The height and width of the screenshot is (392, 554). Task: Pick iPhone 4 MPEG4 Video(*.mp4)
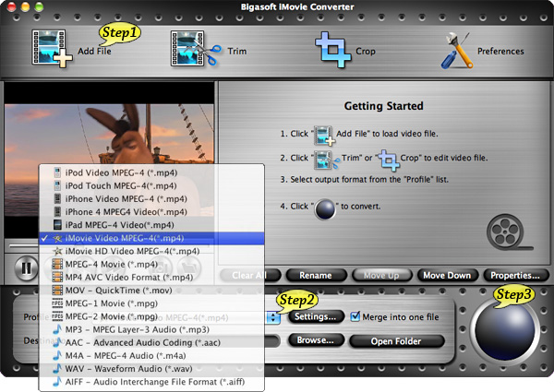coord(151,212)
